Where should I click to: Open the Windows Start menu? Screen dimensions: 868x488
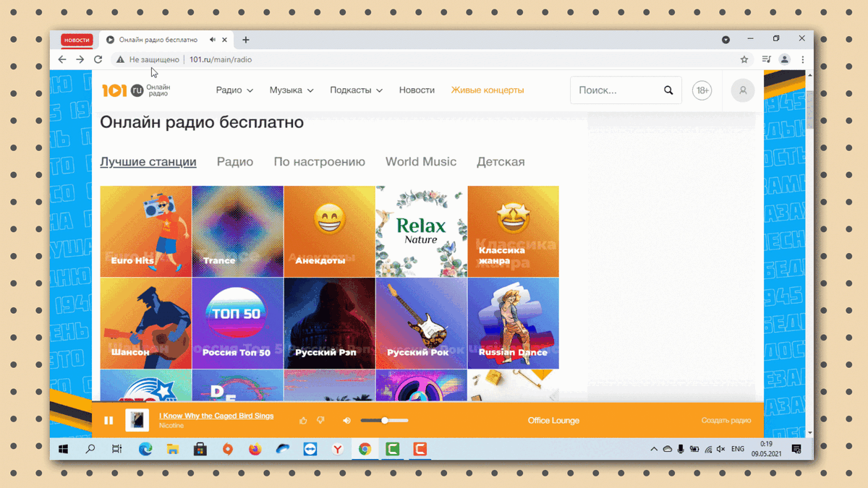(x=63, y=449)
